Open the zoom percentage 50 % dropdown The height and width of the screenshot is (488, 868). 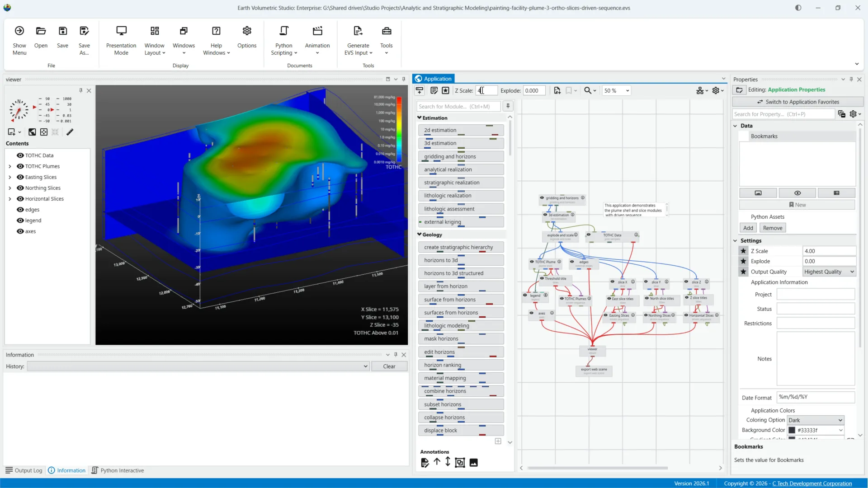tap(617, 90)
